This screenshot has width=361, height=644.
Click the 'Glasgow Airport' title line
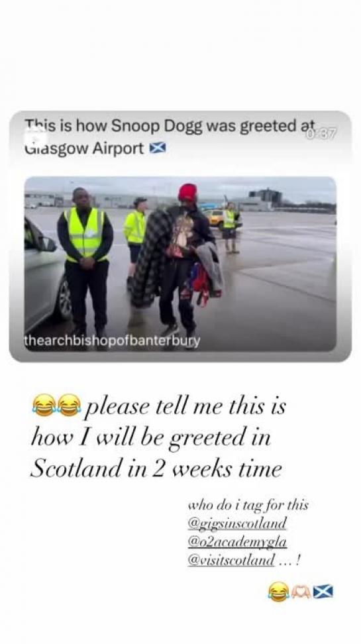pyautogui.click(x=84, y=148)
